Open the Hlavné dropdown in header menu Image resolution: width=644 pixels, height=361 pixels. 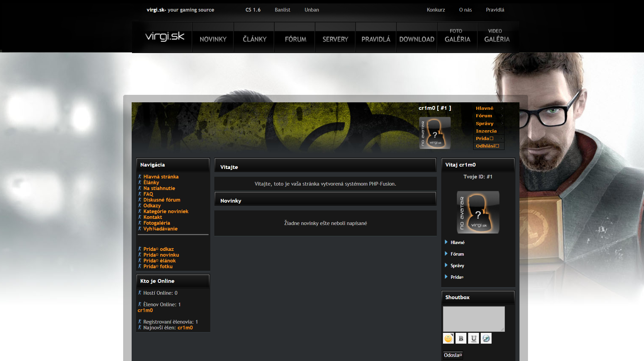(x=489, y=108)
